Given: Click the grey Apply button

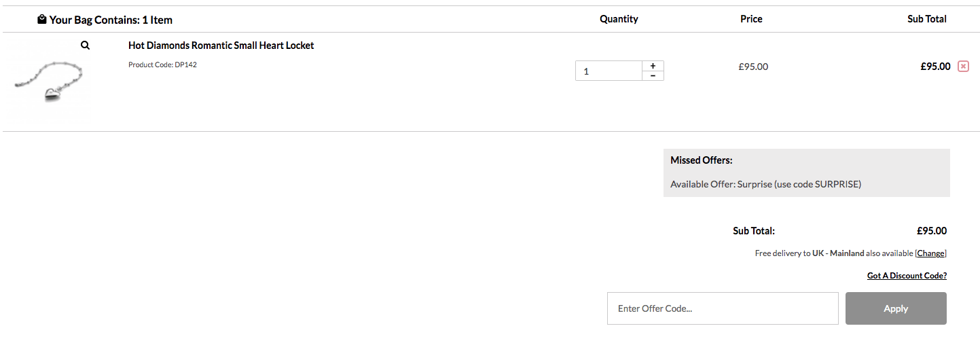Looking at the screenshot, I should pyautogui.click(x=896, y=308).
